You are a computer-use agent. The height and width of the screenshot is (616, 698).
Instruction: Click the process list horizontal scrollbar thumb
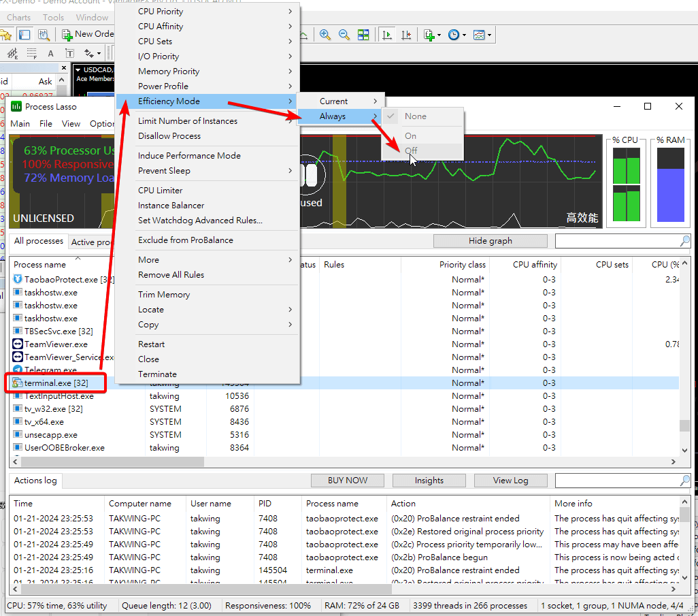(x=112, y=462)
